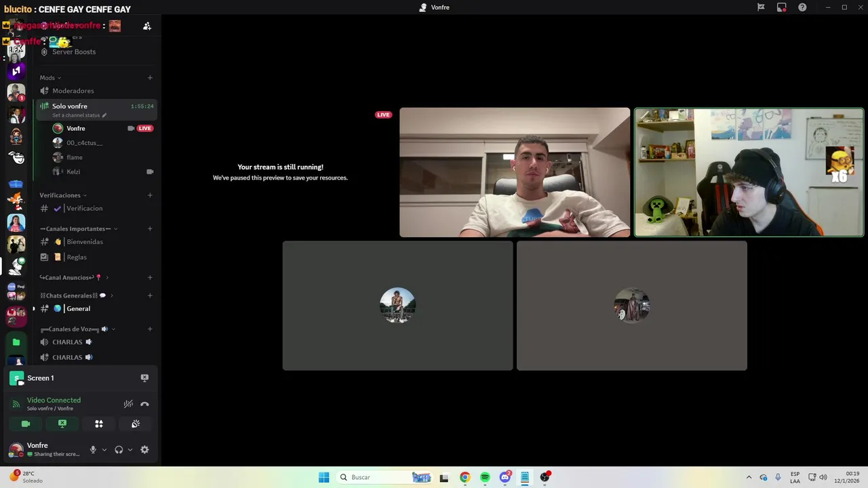Select the streamer webcam video tile
Viewport: 868px width, 488px height.
515,172
